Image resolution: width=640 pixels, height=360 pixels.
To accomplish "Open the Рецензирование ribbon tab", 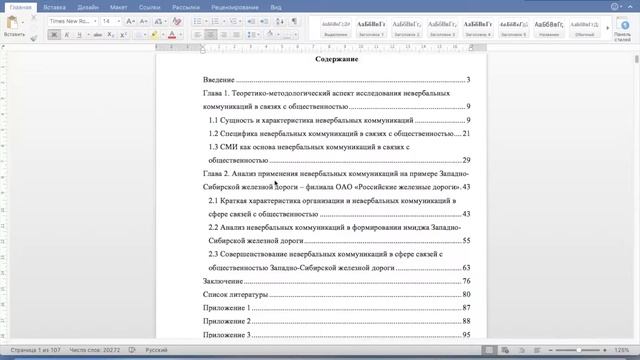I will pyautogui.click(x=235, y=7).
